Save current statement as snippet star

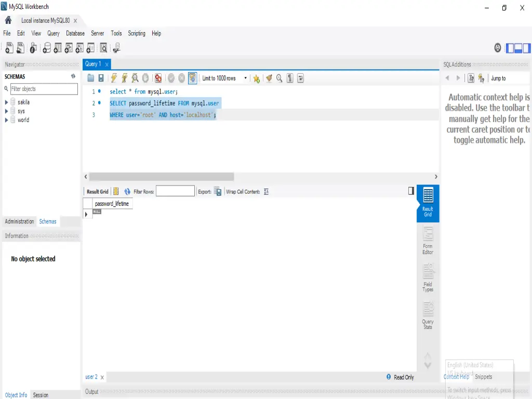click(x=256, y=79)
